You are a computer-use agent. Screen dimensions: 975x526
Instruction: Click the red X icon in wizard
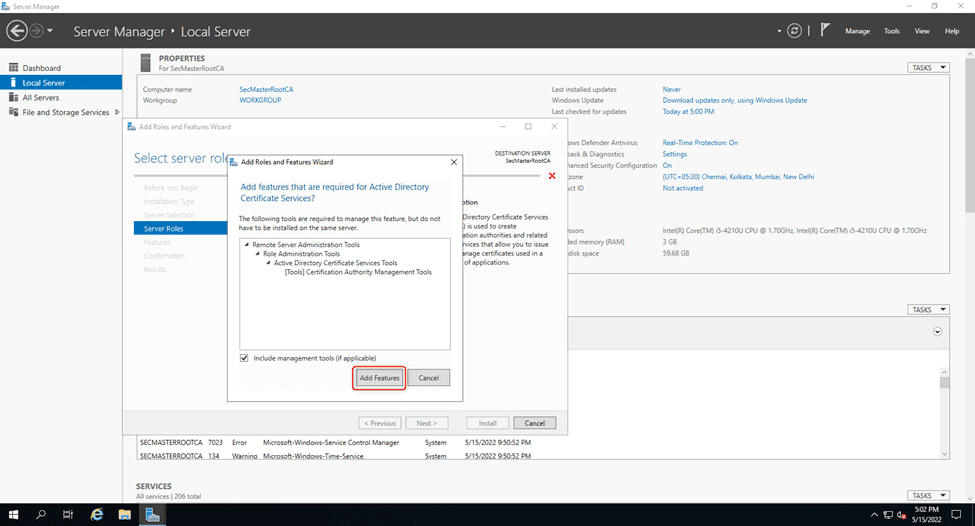(552, 176)
